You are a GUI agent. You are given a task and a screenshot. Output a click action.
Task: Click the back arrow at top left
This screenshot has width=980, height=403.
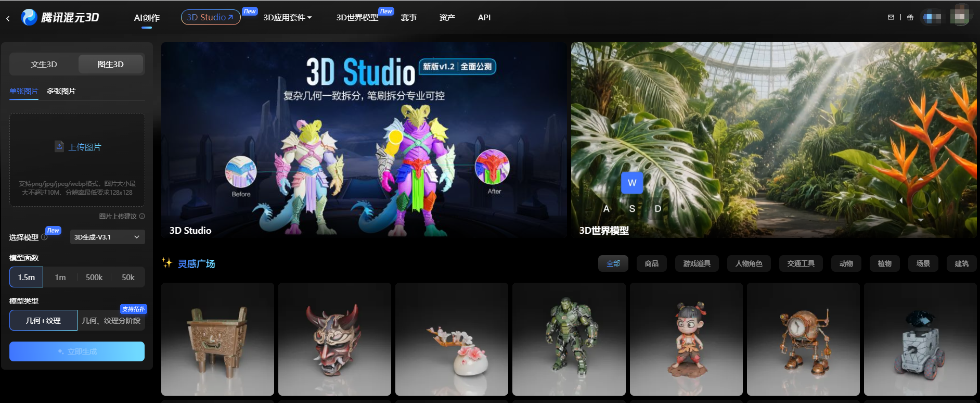pyautogui.click(x=8, y=18)
